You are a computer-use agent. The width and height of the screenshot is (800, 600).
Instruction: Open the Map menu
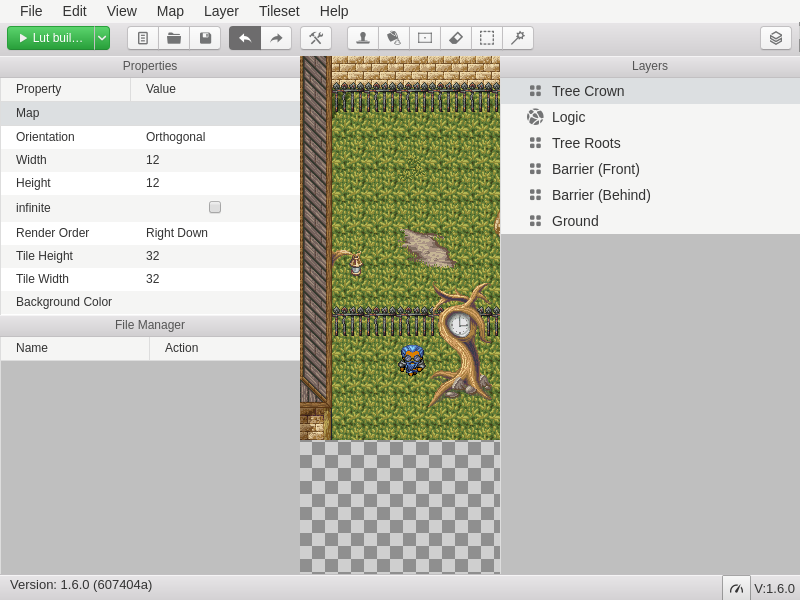[x=170, y=11]
